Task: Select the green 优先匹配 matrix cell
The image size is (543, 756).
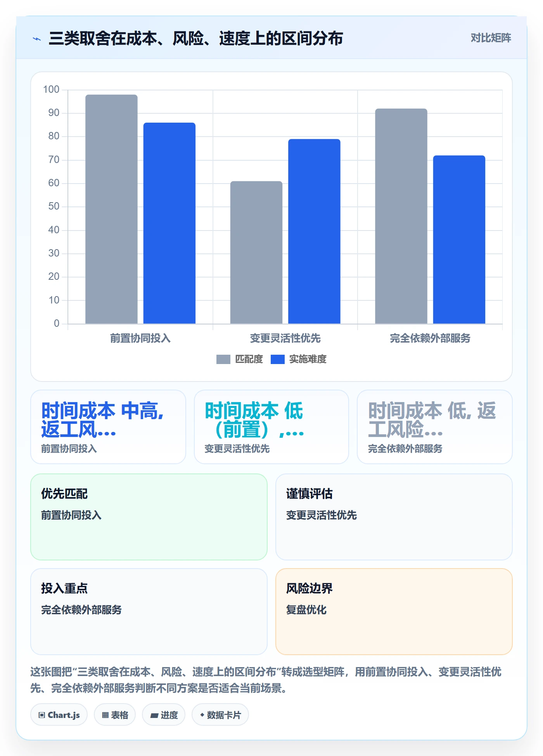Action: (x=149, y=517)
